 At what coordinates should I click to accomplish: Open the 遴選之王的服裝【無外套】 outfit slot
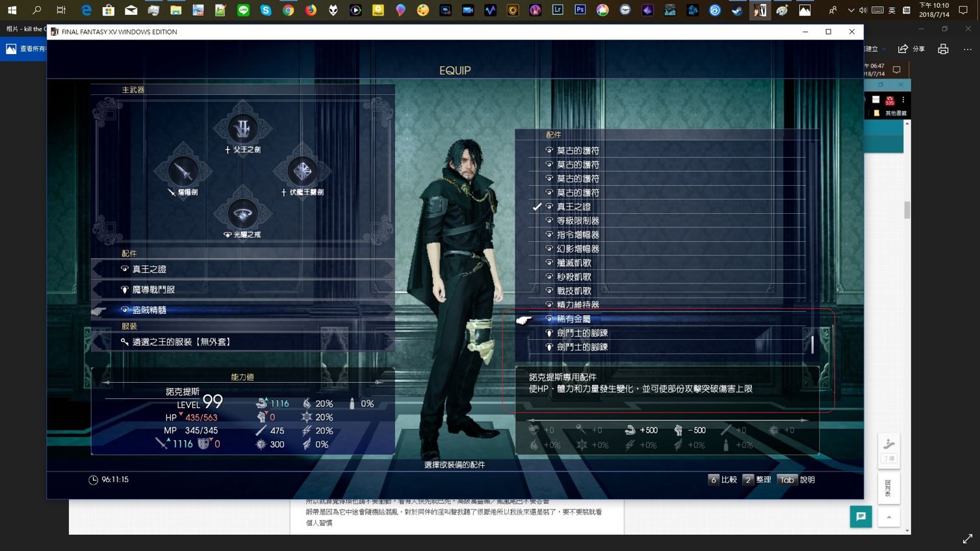pyautogui.click(x=242, y=342)
